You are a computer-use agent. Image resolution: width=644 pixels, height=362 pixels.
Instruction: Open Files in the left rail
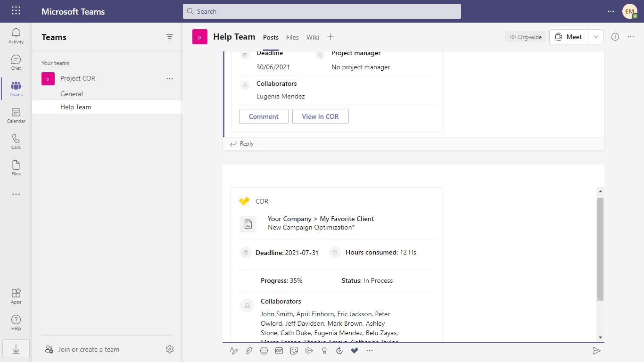pyautogui.click(x=16, y=168)
